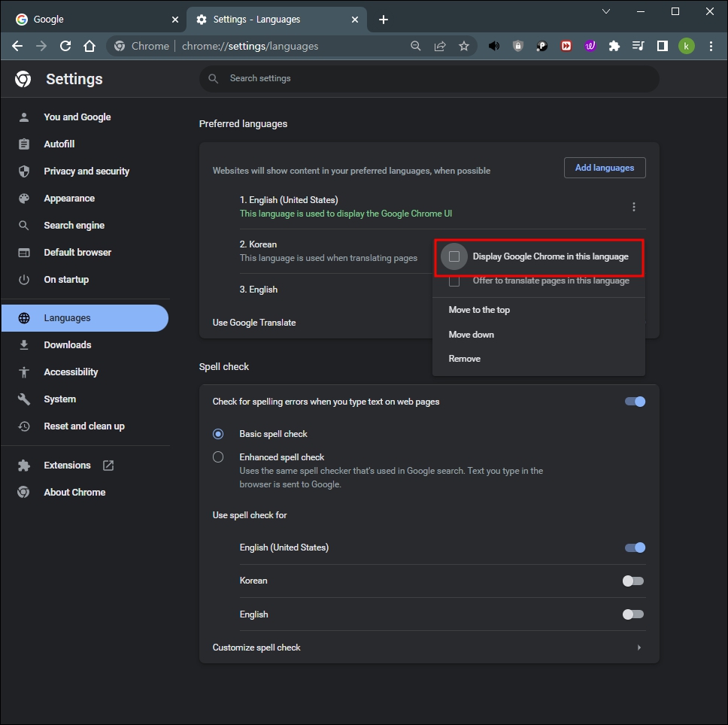Click the external link icon beside Extensions
Image resolution: width=728 pixels, height=725 pixels.
tap(108, 465)
